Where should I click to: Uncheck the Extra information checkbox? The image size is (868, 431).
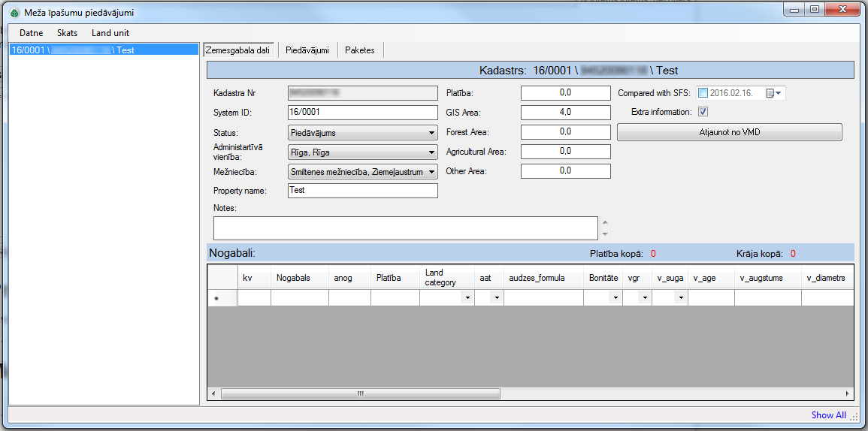(703, 112)
